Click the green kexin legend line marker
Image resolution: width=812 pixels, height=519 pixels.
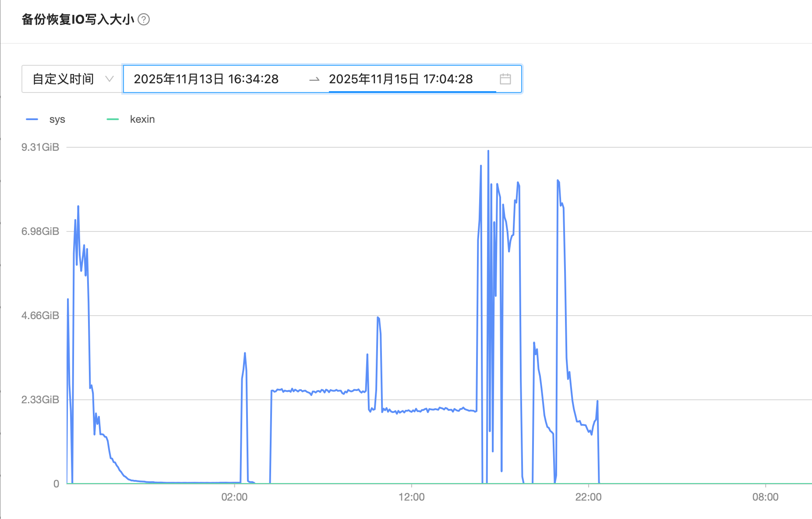pyautogui.click(x=113, y=119)
